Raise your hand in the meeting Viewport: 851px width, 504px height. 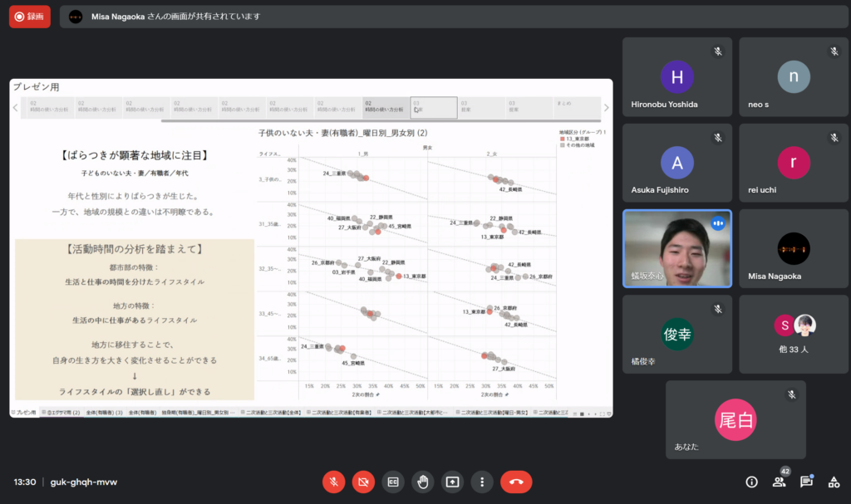click(422, 482)
